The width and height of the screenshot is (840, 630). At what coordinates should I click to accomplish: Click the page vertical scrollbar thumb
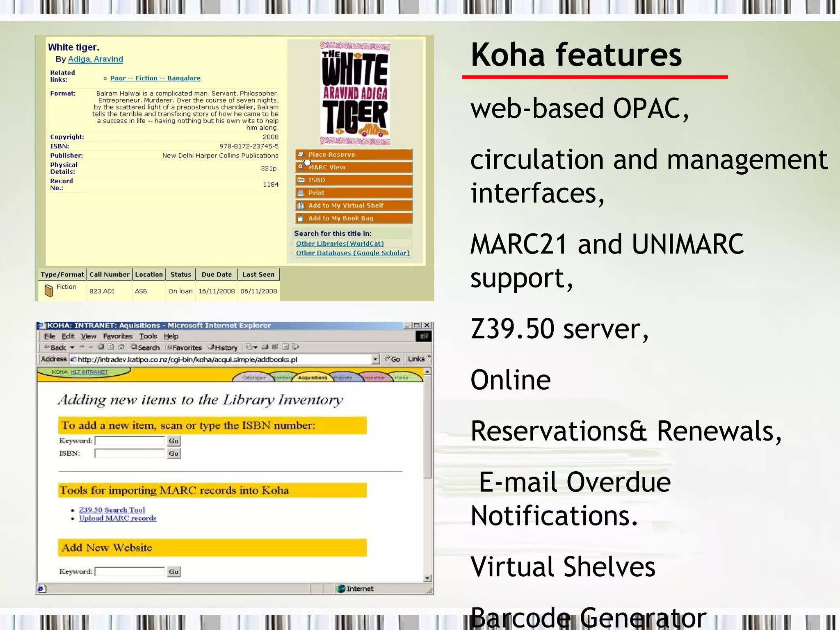coord(427,427)
